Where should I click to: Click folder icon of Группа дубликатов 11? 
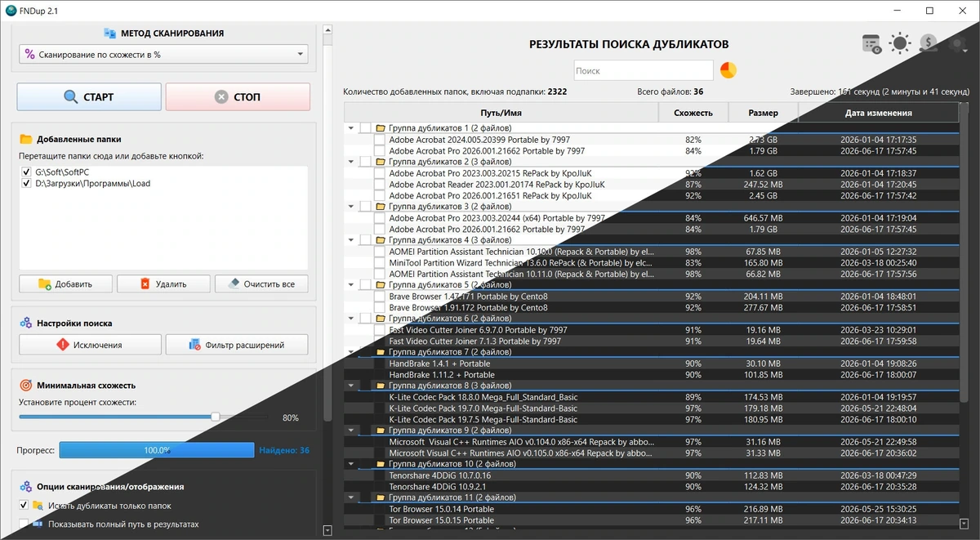[380, 497]
